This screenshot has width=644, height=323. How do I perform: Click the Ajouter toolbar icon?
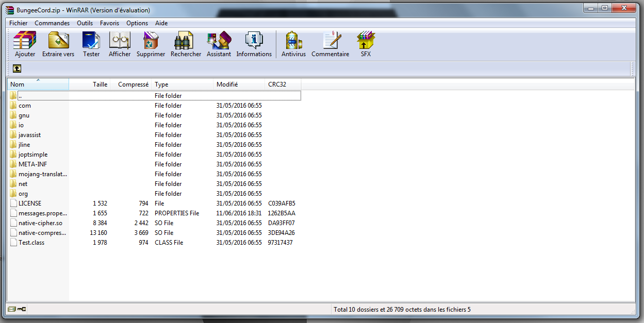pos(25,44)
